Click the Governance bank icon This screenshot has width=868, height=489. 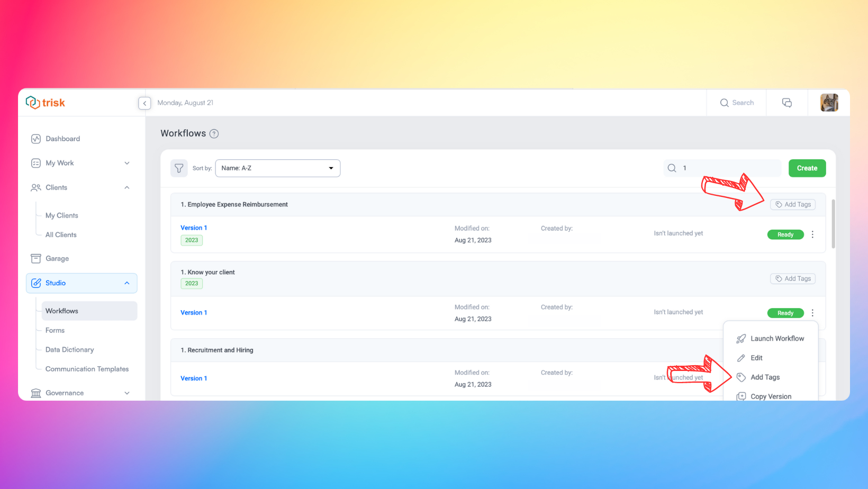[x=35, y=393]
